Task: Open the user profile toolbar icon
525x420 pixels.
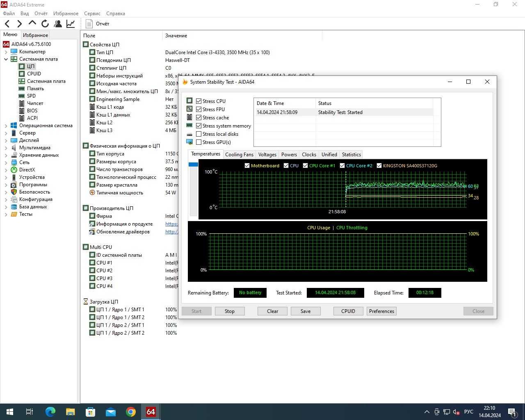Action: pos(58,24)
